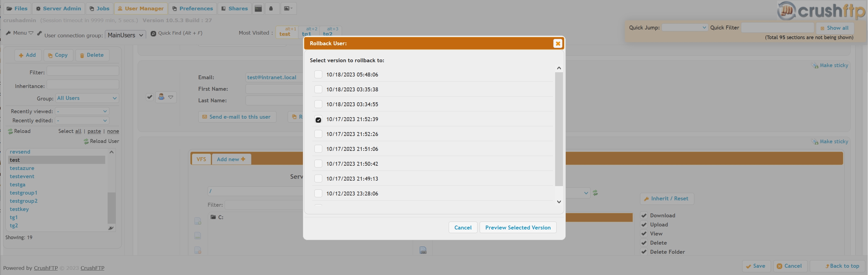Click the topmost file icon beside the C: listing

[198, 221]
